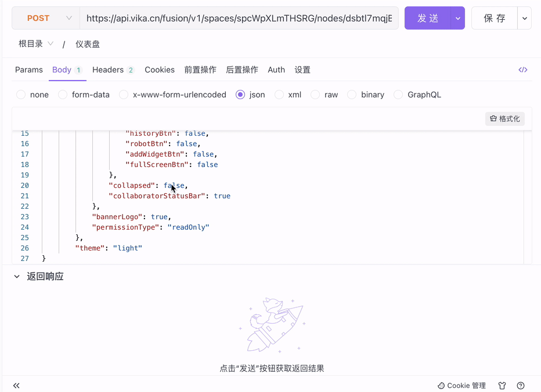Click the code snippet icon
541x392 pixels.
pyautogui.click(x=522, y=70)
